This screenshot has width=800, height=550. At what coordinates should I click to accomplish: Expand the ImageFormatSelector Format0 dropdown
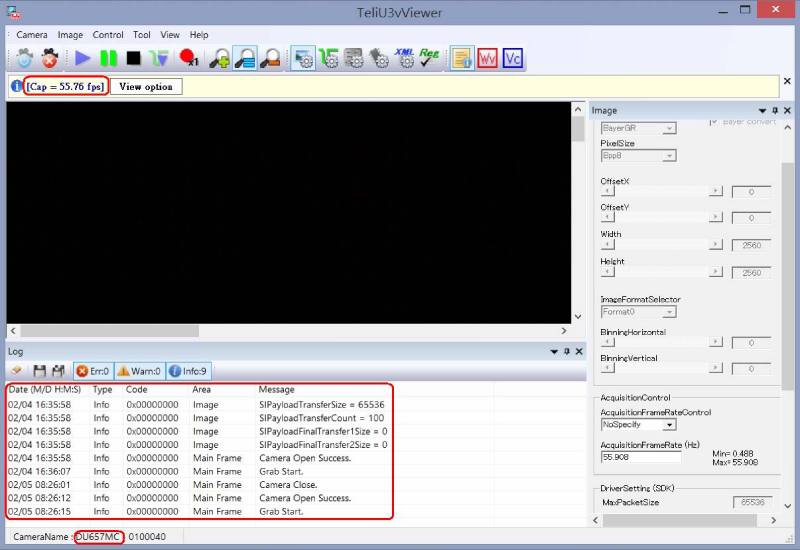638,312
